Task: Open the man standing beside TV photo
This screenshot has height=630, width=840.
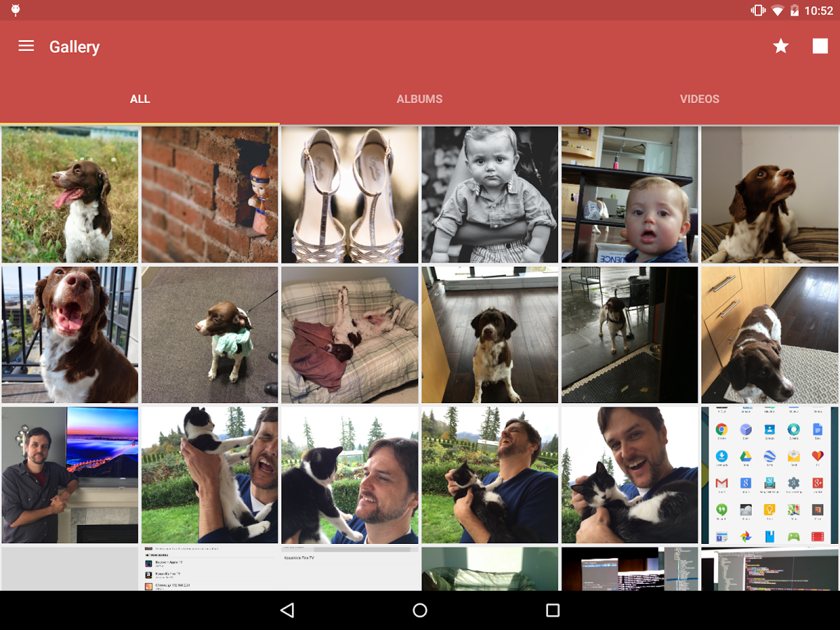Action: click(x=70, y=475)
